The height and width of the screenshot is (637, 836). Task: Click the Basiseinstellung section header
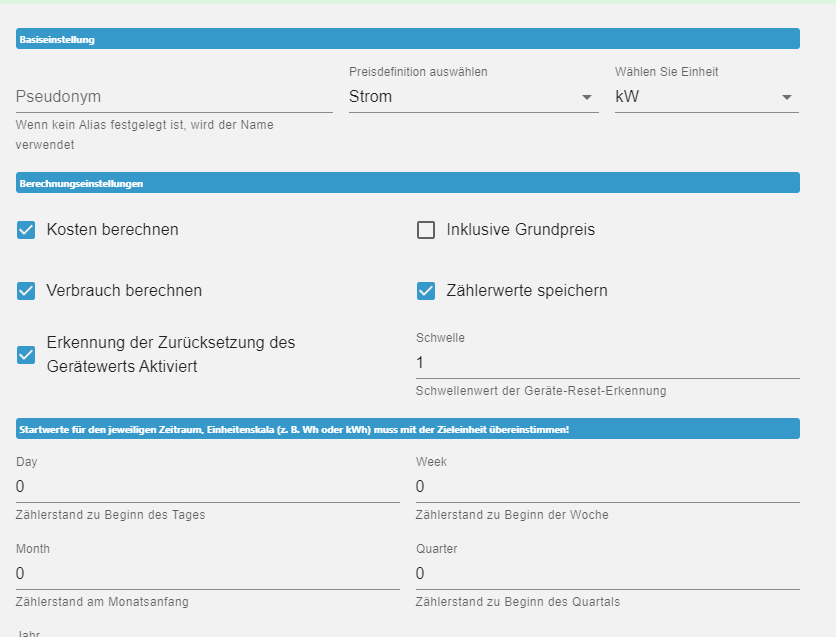coord(408,40)
